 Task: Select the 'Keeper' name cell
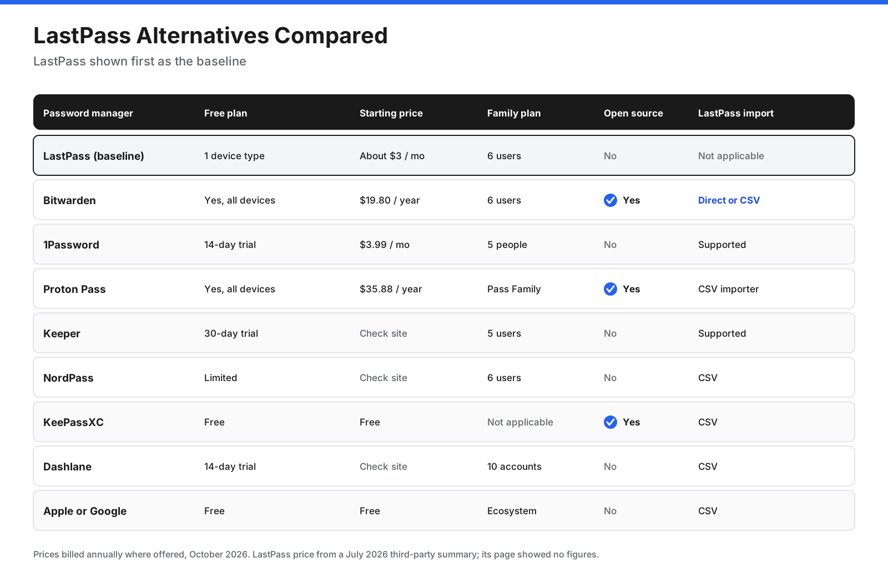pos(62,333)
